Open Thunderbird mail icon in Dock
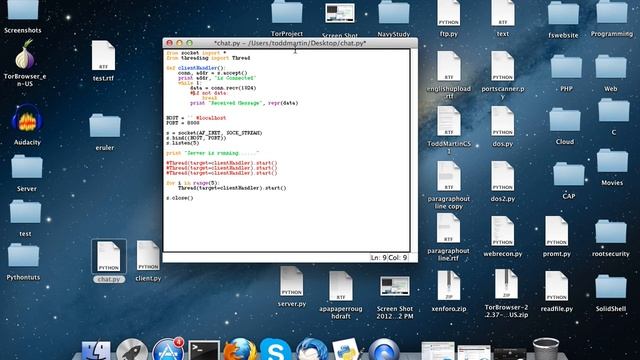This screenshot has width=640, height=360. coord(311,350)
